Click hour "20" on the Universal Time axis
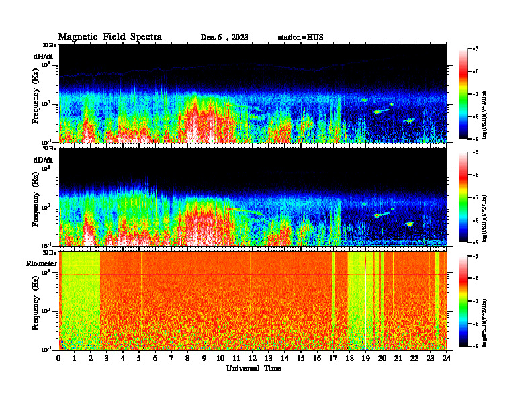Image resolution: width=532 pixels, height=411 pixels. 382,358
